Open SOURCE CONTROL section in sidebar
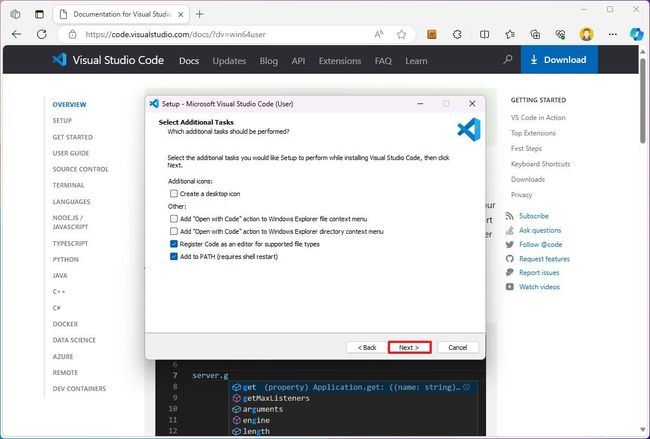Viewport: 650px width, 439px height. [80, 169]
